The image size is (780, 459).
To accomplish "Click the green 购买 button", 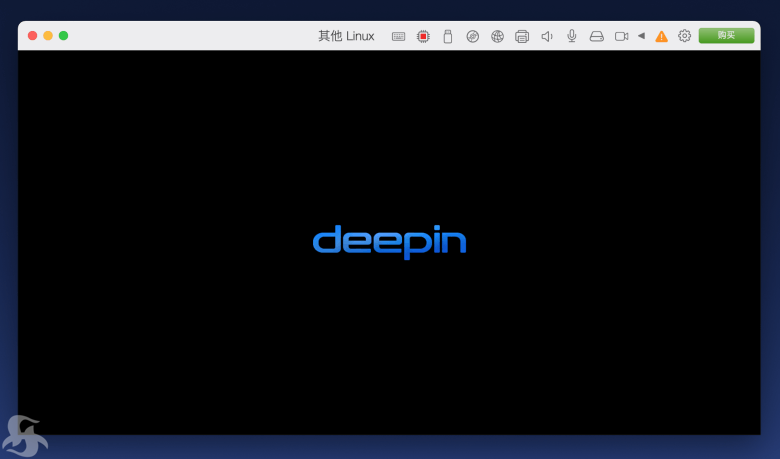I will [726, 35].
